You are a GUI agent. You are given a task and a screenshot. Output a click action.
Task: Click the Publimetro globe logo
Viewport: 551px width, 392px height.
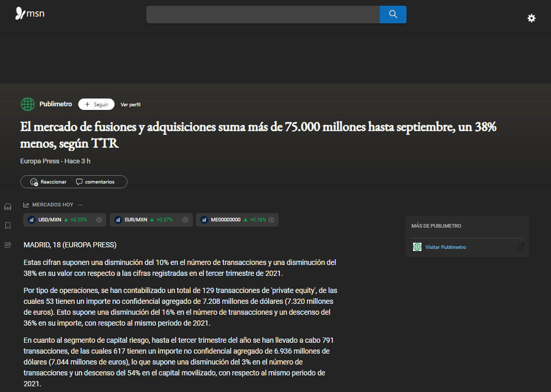(27, 104)
